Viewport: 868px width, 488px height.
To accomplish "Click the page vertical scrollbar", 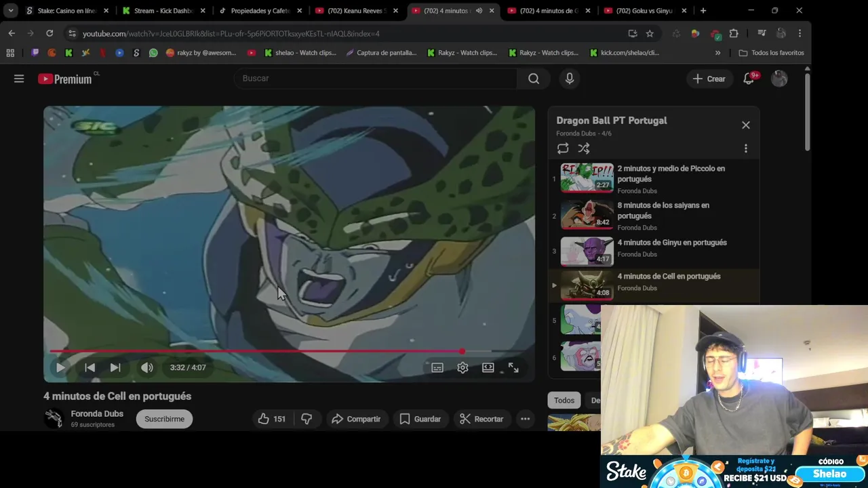I will (x=807, y=112).
